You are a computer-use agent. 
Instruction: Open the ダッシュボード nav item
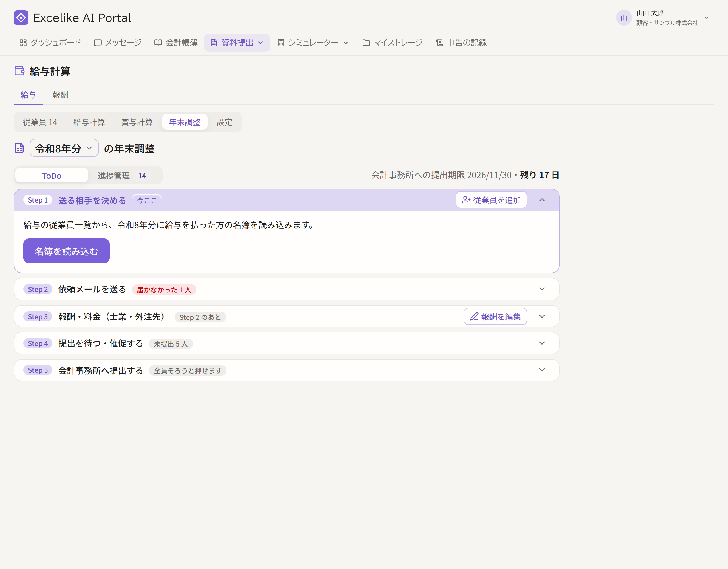[x=50, y=43]
